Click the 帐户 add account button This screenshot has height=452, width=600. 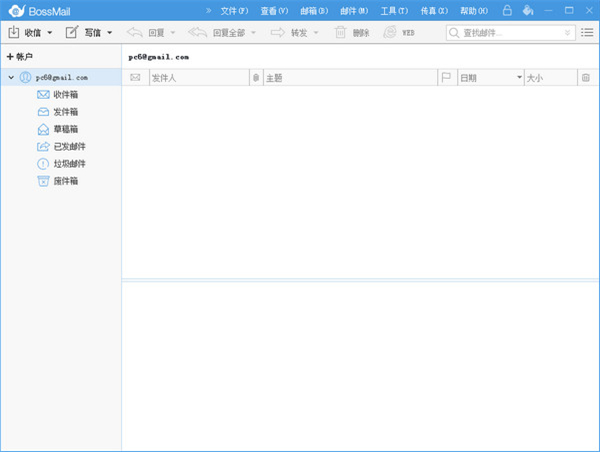coord(20,57)
